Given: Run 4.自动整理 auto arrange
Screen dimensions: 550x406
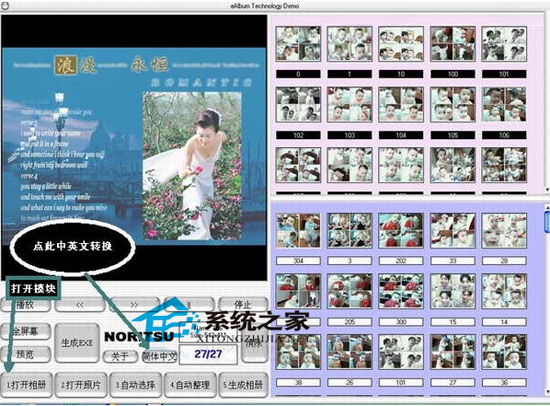Looking at the screenshot, I should click(190, 385).
